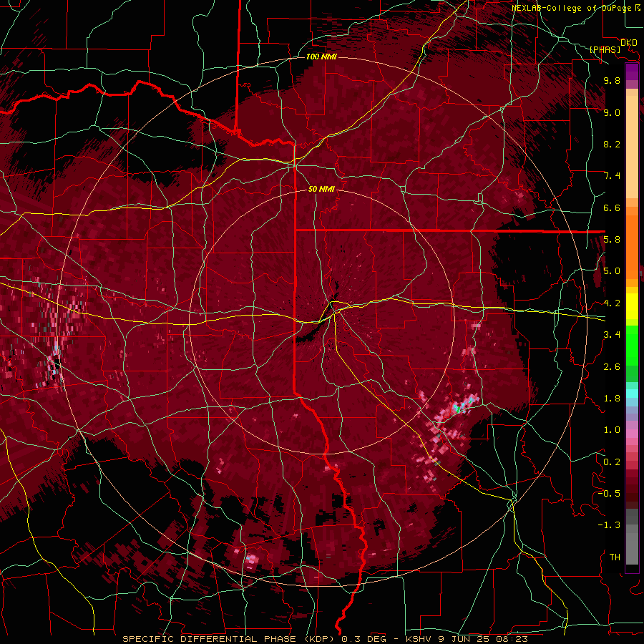Click the 9.8 value on the scale
This screenshot has height=644, width=644.
[x=612, y=80]
